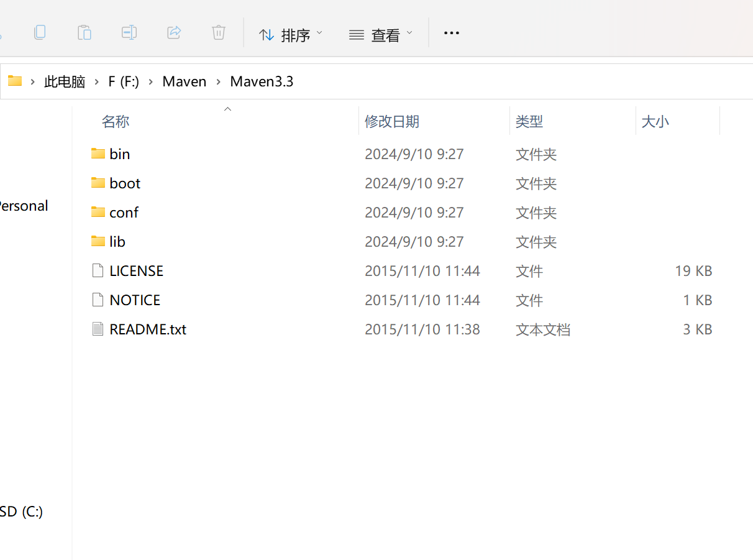Select the (C:) drive in navigation pane

tap(22, 512)
